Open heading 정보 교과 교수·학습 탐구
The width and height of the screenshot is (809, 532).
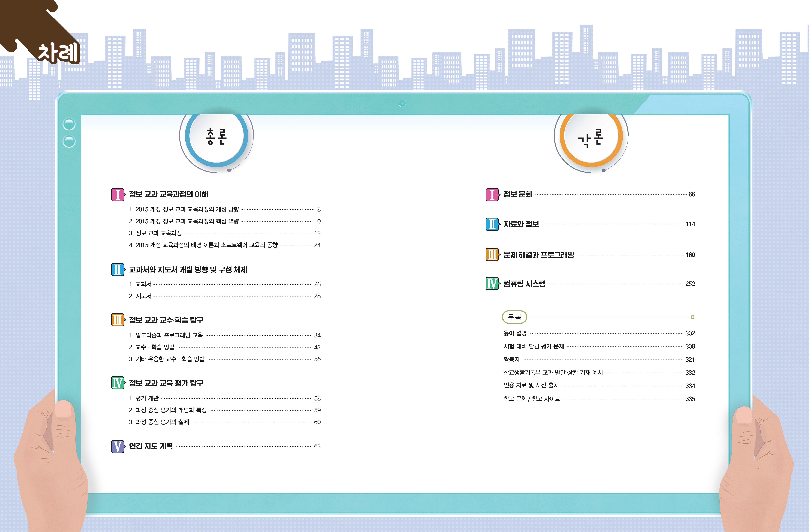click(x=166, y=320)
